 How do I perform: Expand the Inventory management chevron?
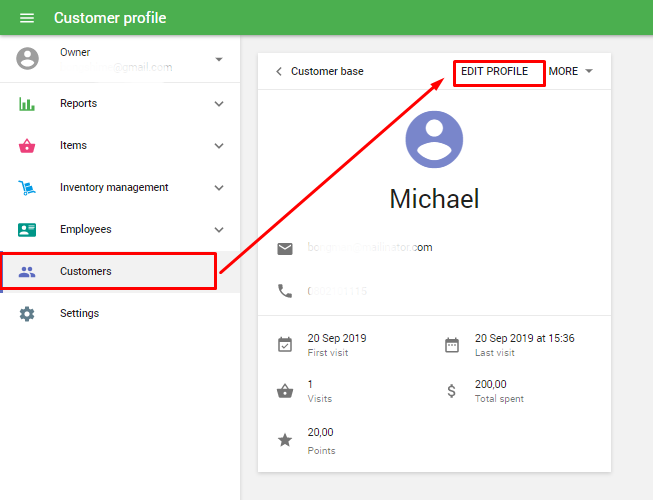pyautogui.click(x=219, y=188)
